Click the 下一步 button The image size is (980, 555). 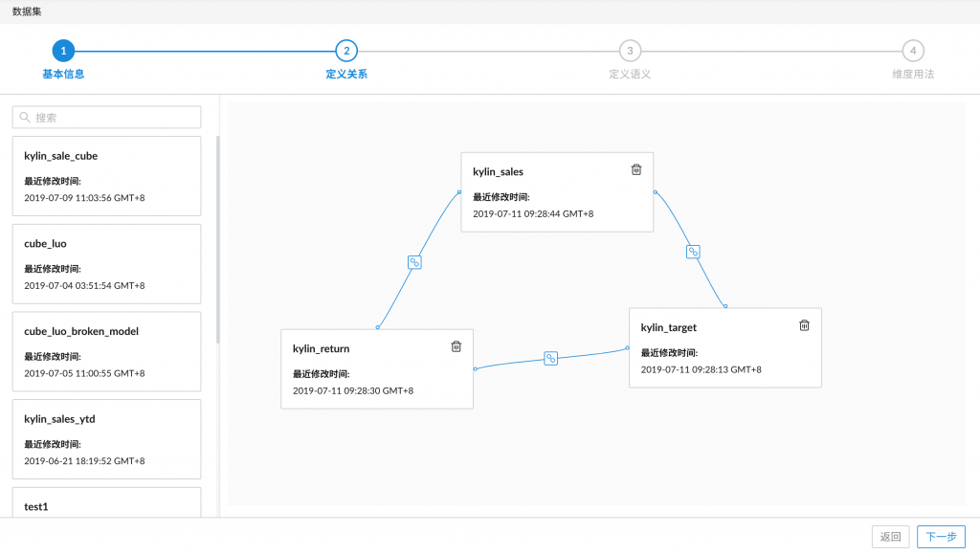[941, 537]
